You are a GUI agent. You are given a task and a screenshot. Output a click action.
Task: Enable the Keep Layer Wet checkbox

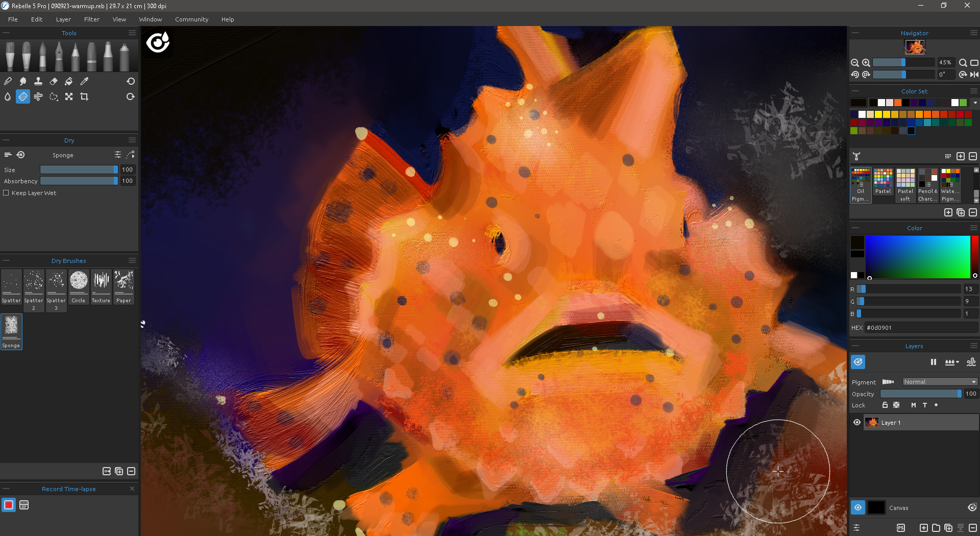tap(6, 193)
